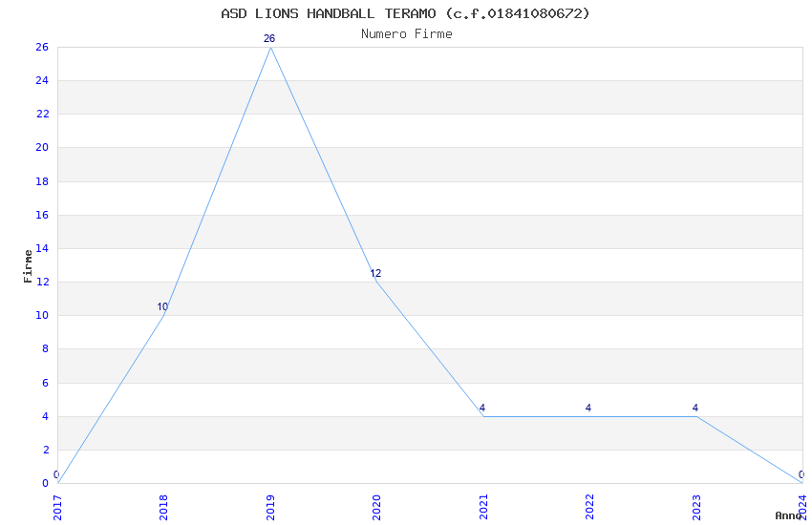Click the y-axis value 6
Viewport: 812px width, 525px height.
click(x=46, y=384)
